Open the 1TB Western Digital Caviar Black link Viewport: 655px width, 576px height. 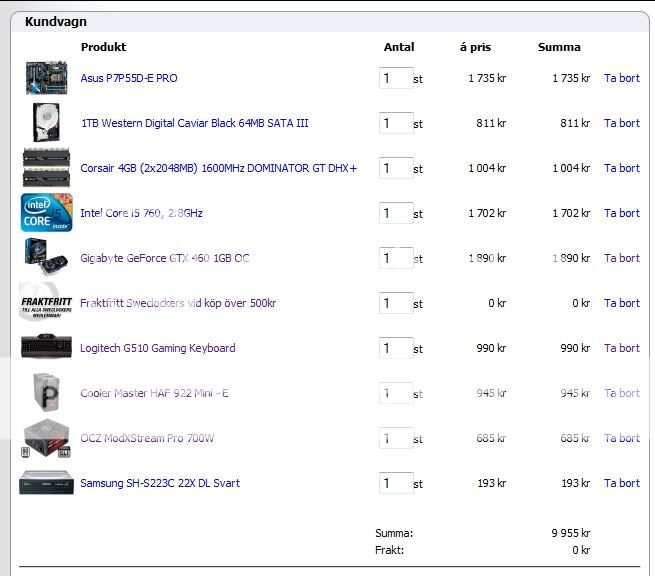click(x=194, y=123)
